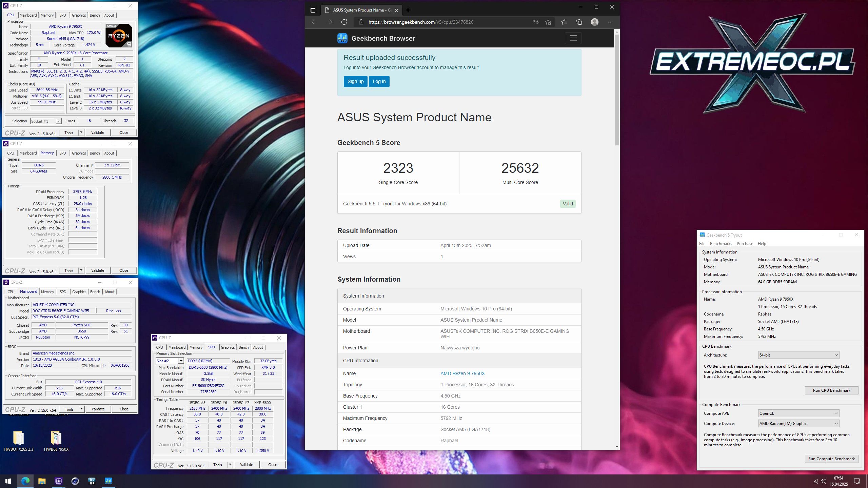Expand the Compute API OpenCL dropdown
This screenshot has height=488, width=868.
(x=798, y=413)
